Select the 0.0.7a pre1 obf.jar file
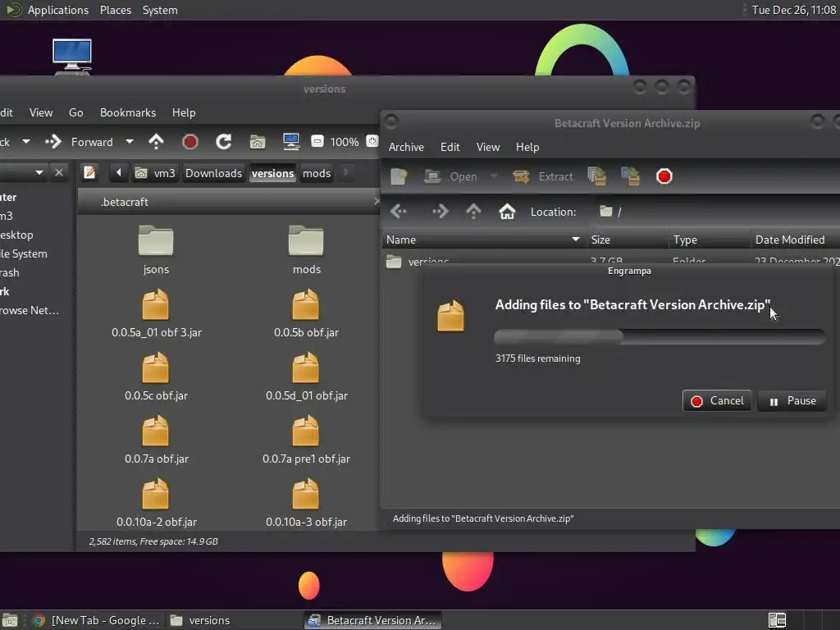The width and height of the screenshot is (840, 630). (307, 440)
